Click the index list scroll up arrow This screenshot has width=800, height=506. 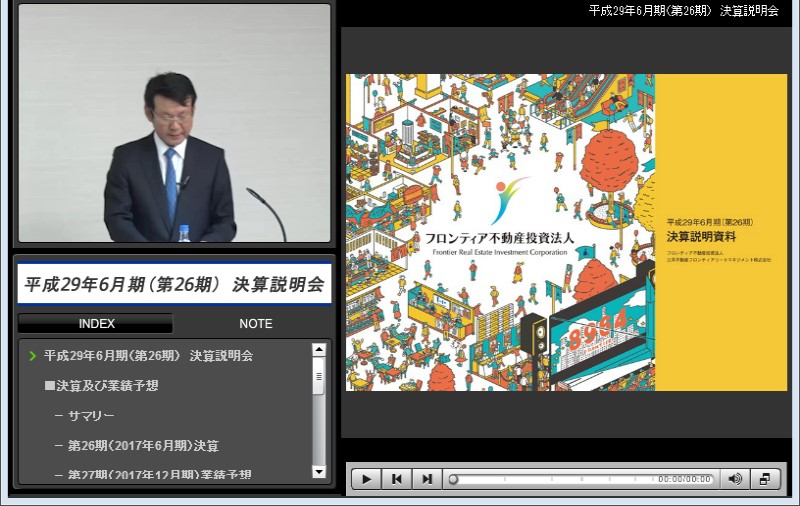319,349
